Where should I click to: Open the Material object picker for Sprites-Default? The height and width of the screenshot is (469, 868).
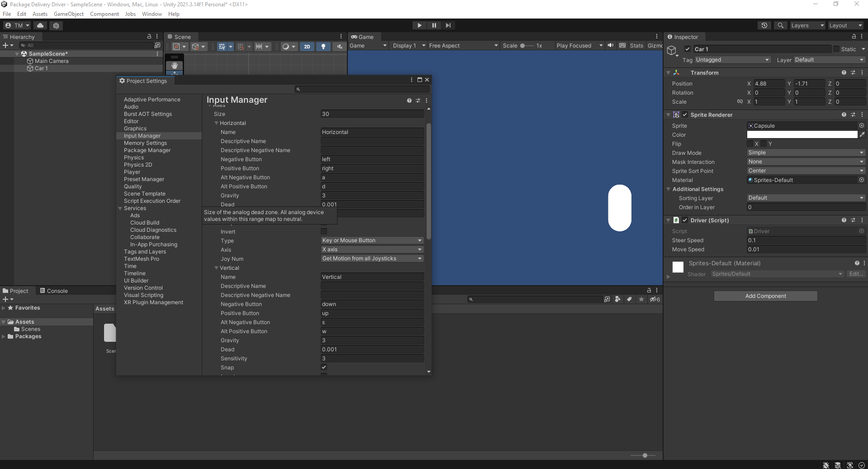(862, 180)
